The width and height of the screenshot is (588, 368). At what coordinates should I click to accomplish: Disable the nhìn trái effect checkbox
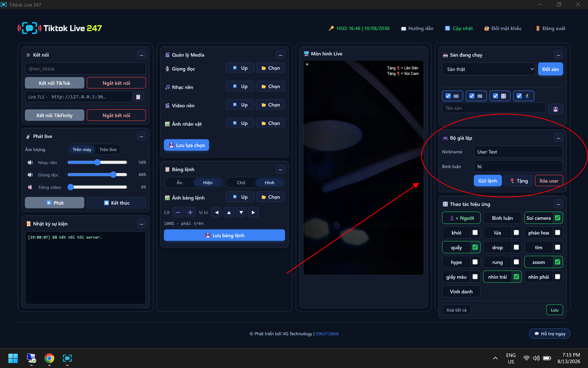(516, 277)
